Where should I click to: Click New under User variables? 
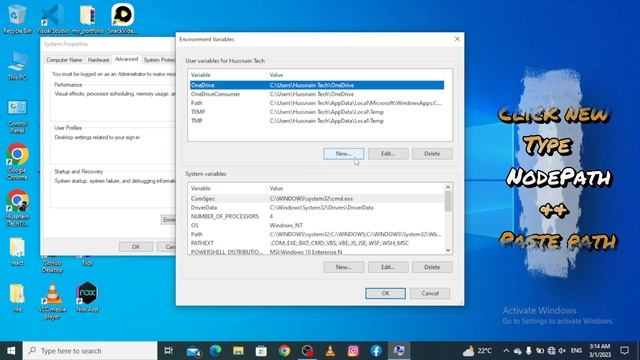coord(343,154)
